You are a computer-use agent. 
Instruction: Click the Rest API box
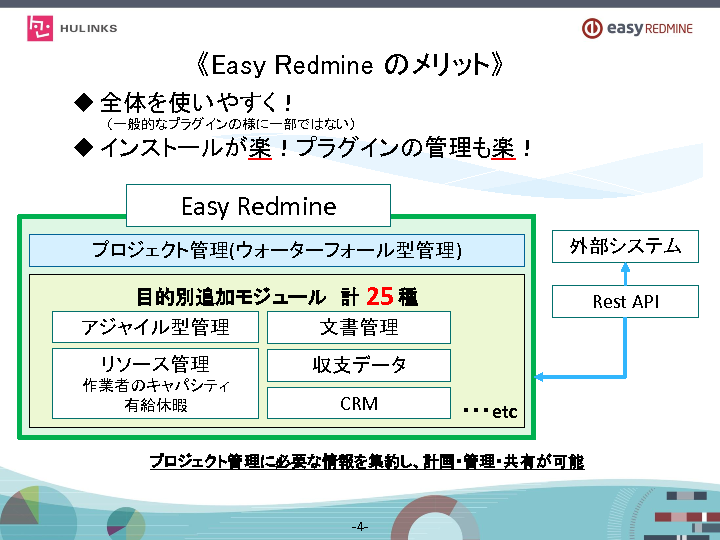(x=625, y=301)
